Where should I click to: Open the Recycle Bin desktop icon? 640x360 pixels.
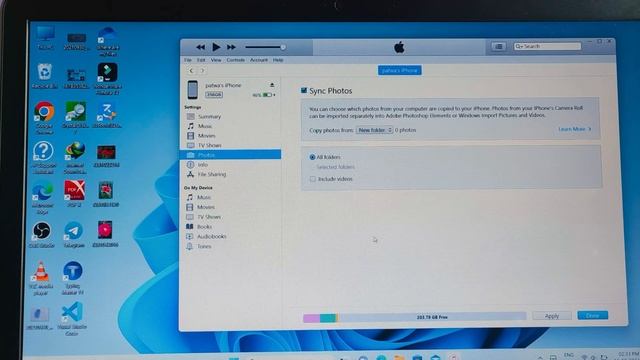tap(44, 76)
